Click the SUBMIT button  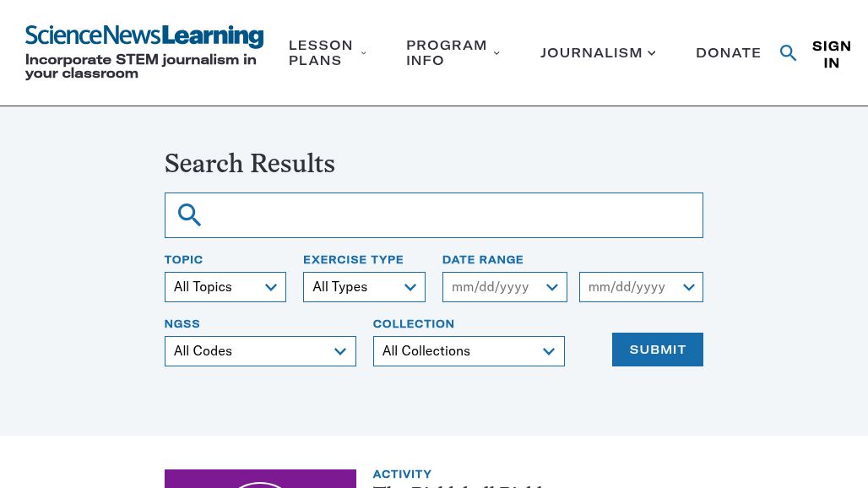pos(657,349)
